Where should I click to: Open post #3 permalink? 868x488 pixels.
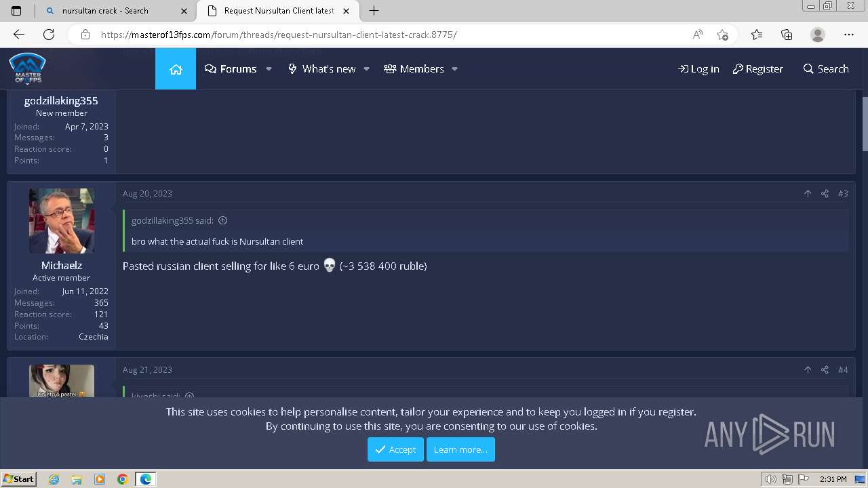tap(843, 194)
